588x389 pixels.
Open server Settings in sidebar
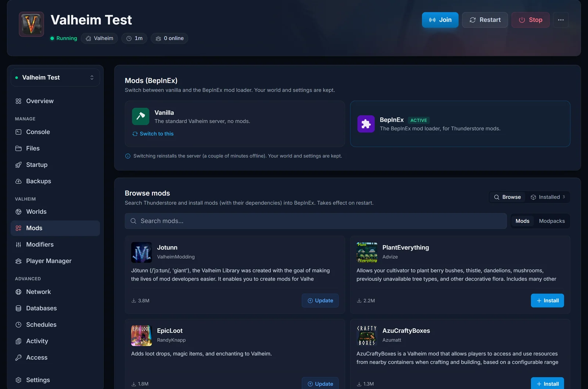(x=55, y=380)
